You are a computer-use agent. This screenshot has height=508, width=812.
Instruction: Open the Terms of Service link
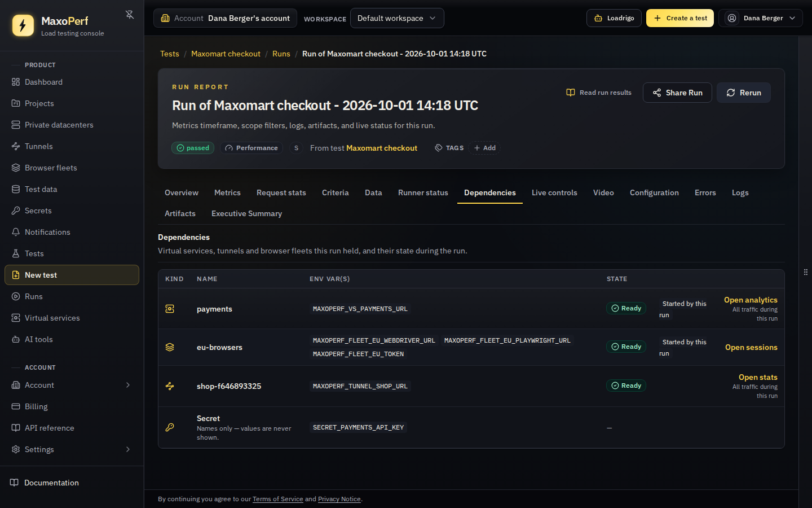[x=278, y=499]
